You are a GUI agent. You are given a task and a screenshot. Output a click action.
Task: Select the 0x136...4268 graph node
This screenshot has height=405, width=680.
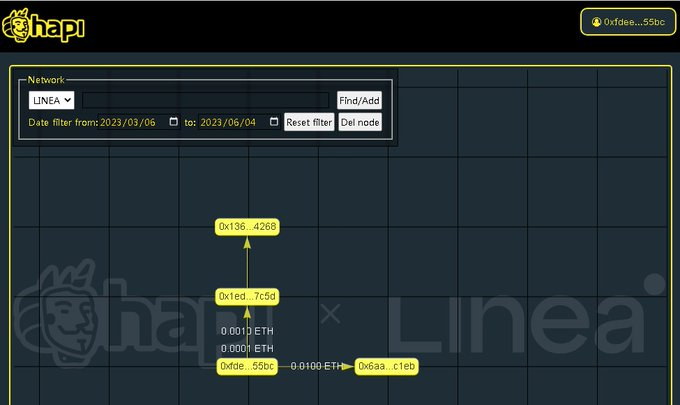click(x=247, y=227)
